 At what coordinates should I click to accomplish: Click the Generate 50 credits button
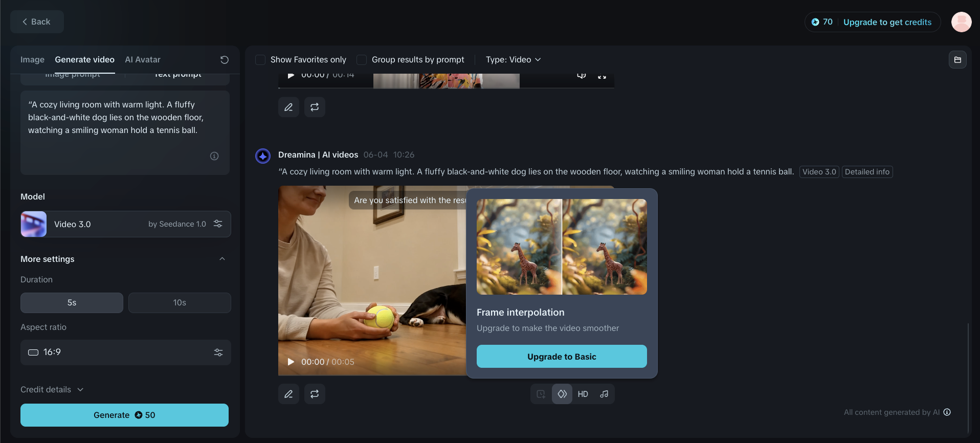[x=124, y=415]
